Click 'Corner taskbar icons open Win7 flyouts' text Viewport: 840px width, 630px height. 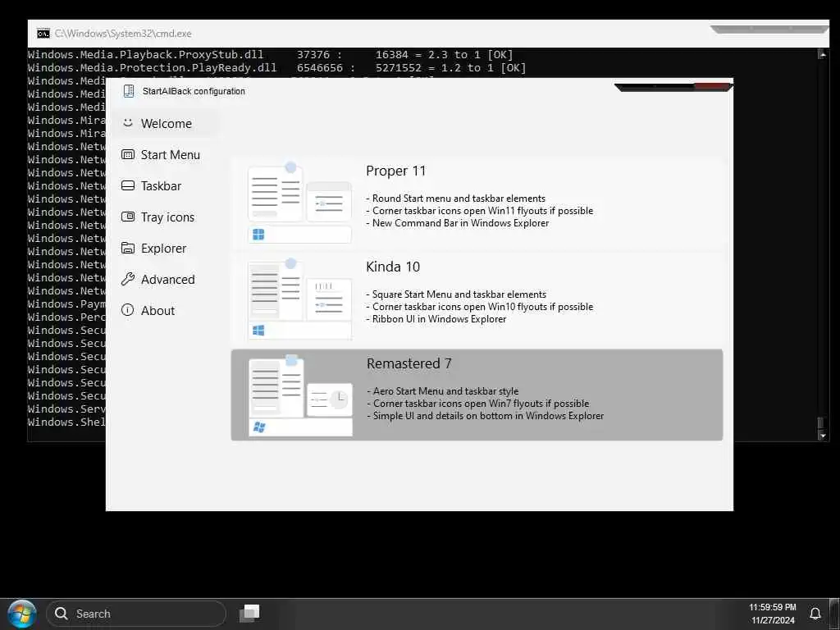[x=481, y=404]
